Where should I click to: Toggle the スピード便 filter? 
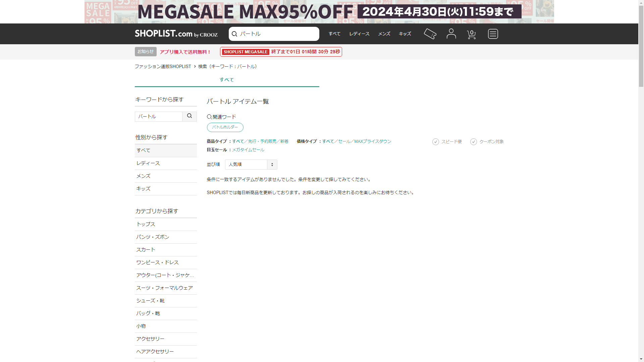[447, 142]
